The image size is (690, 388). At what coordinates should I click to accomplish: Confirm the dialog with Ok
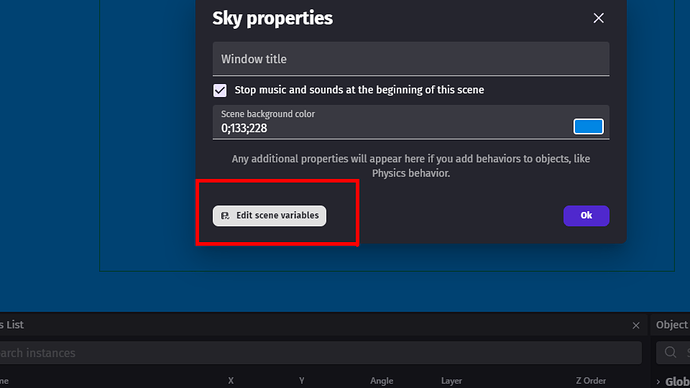pos(586,216)
